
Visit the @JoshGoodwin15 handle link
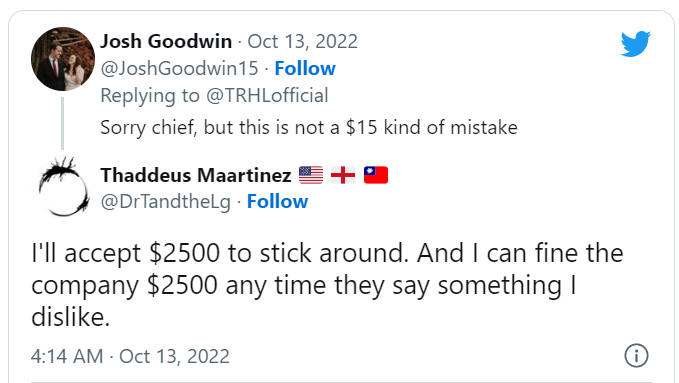pos(179,68)
